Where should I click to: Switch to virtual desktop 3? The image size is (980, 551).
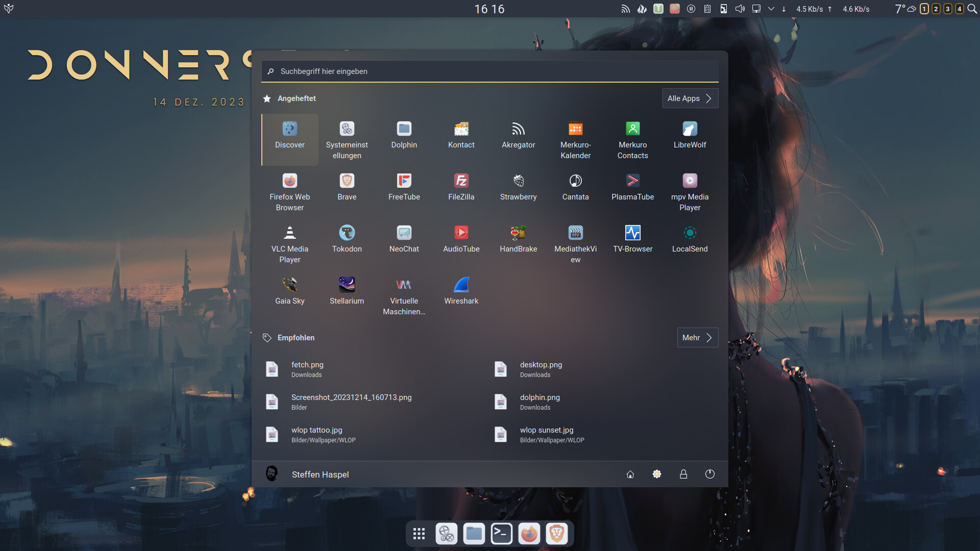click(x=947, y=9)
